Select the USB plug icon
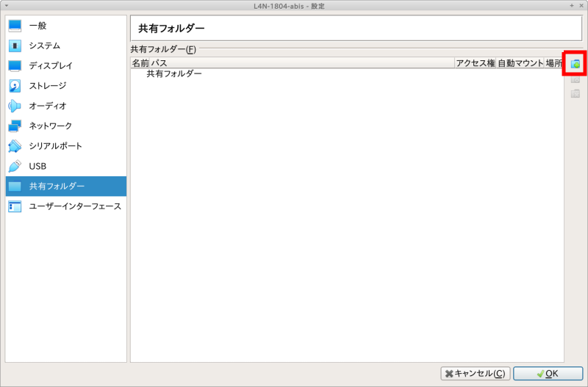 tap(15, 166)
